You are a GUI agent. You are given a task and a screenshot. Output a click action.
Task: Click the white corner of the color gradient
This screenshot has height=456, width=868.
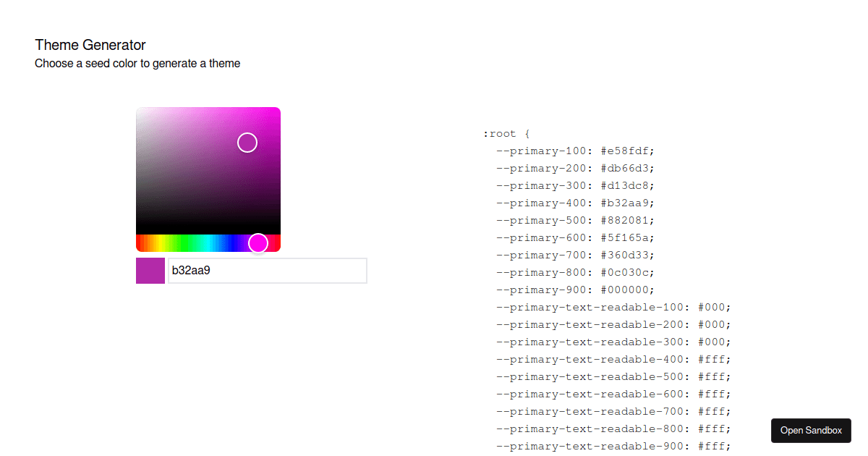(x=141, y=112)
